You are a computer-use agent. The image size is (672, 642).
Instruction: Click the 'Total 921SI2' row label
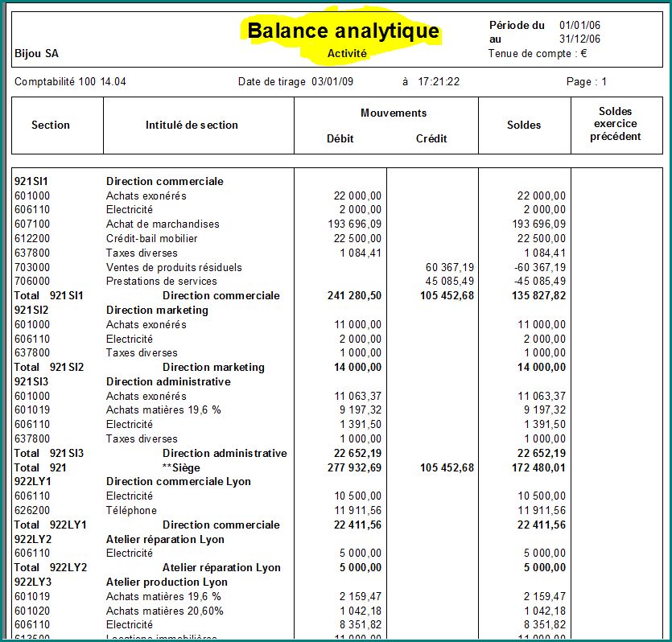point(49,368)
